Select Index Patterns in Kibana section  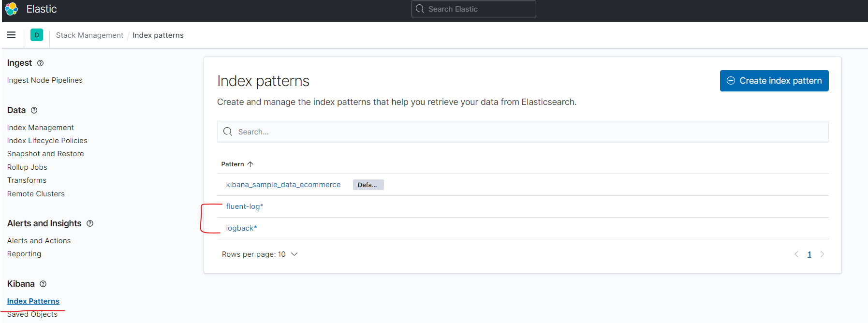tap(33, 301)
